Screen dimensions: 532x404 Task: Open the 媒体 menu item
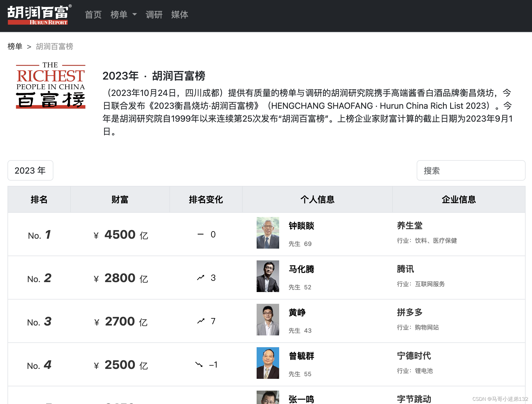click(x=180, y=15)
